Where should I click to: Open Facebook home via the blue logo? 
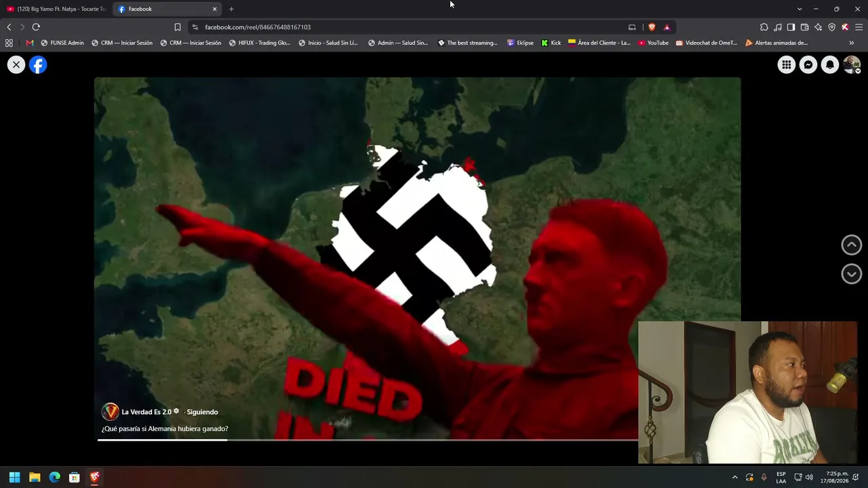click(38, 64)
